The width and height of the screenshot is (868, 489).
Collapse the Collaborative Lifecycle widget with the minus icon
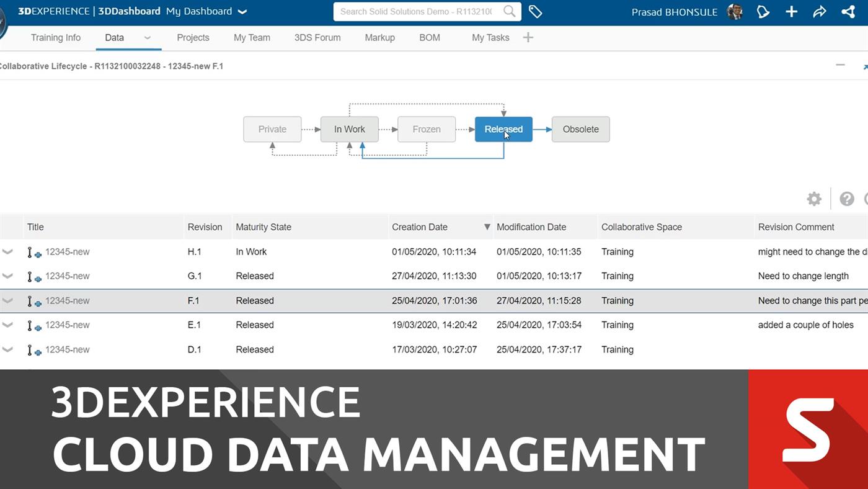(x=840, y=65)
